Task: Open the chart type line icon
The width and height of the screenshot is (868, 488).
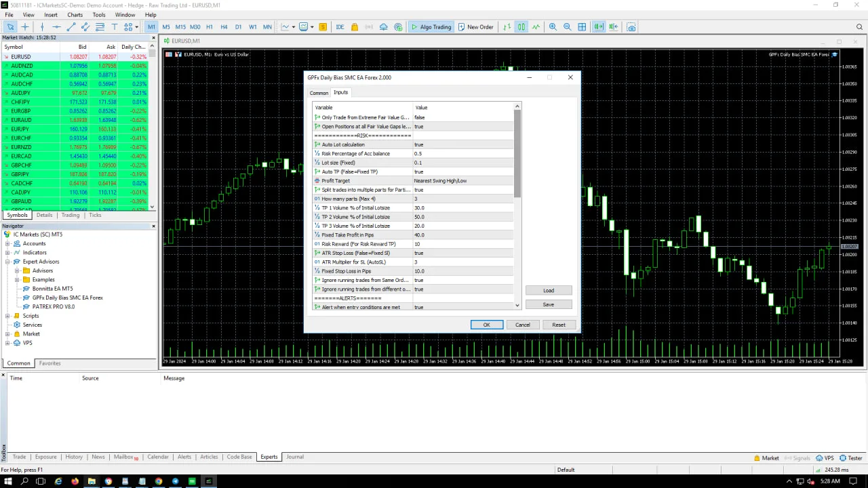Action: [285, 27]
